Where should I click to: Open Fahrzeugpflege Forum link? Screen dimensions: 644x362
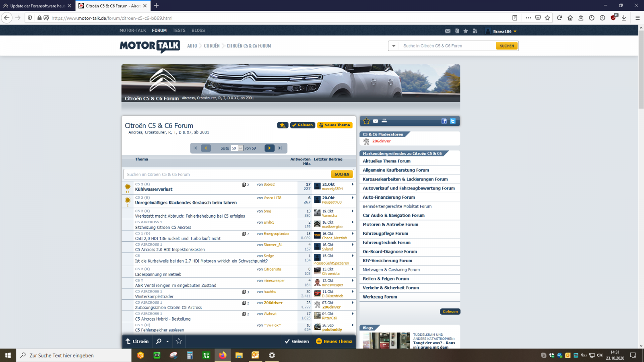385,233
